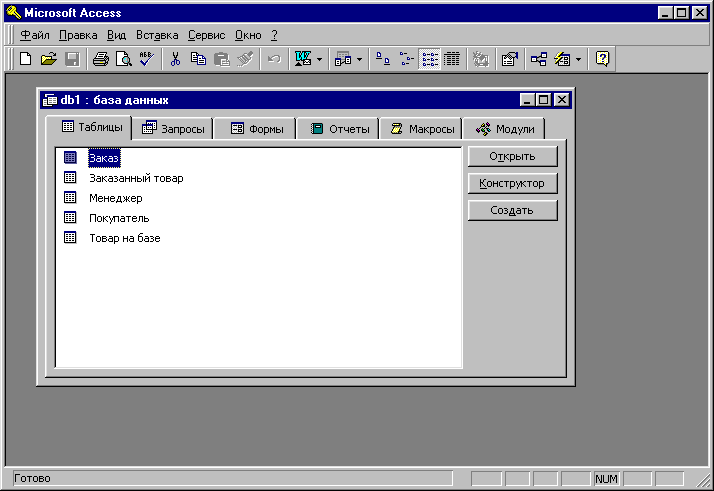Maximize the db1 database window

543,100
